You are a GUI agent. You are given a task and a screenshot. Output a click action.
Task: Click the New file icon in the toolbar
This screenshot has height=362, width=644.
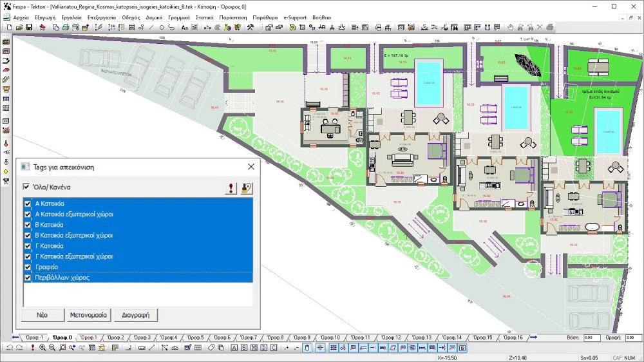pos(10,28)
